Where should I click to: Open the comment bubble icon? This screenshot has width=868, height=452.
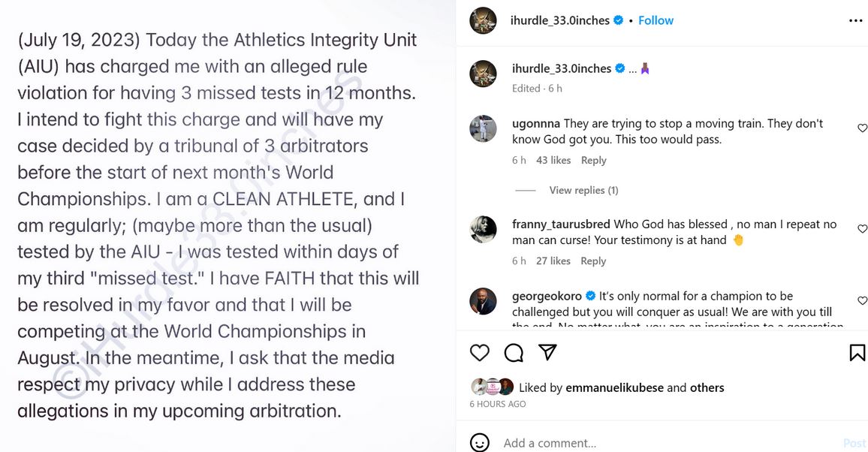514,352
